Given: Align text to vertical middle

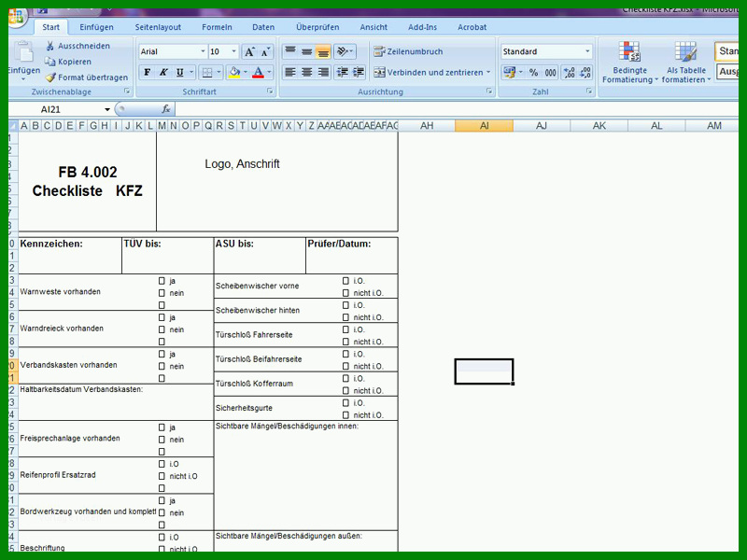Looking at the screenshot, I should point(307,51).
